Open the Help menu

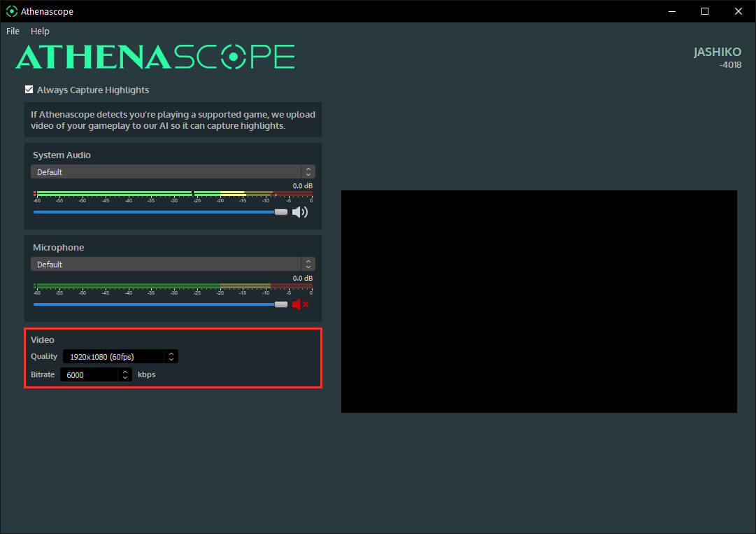(x=40, y=31)
